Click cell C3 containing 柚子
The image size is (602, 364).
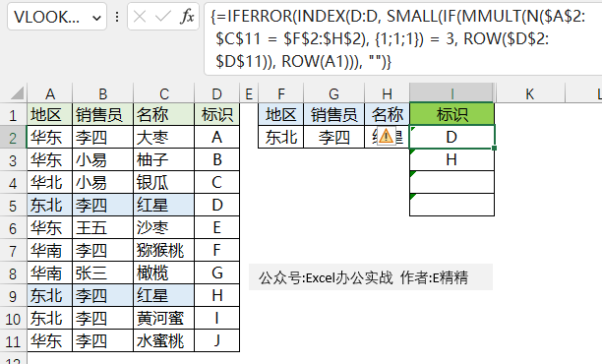click(x=164, y=159)
